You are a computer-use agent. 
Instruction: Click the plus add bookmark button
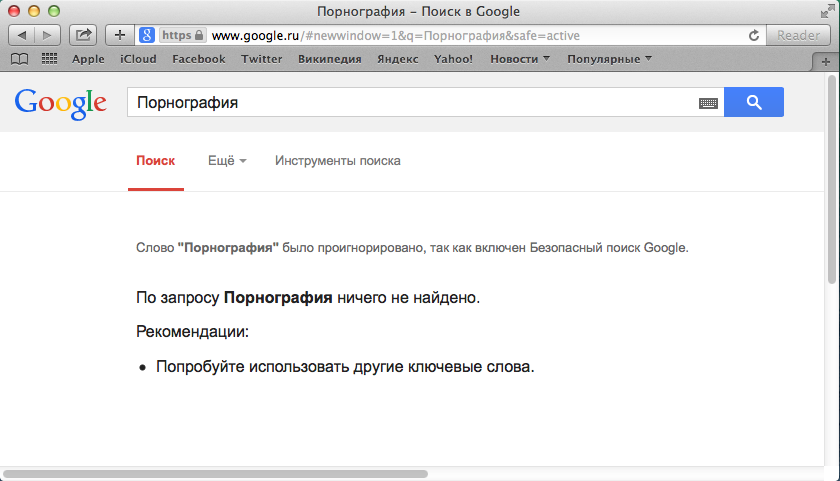pyautogui.click(x=120, y=35)
